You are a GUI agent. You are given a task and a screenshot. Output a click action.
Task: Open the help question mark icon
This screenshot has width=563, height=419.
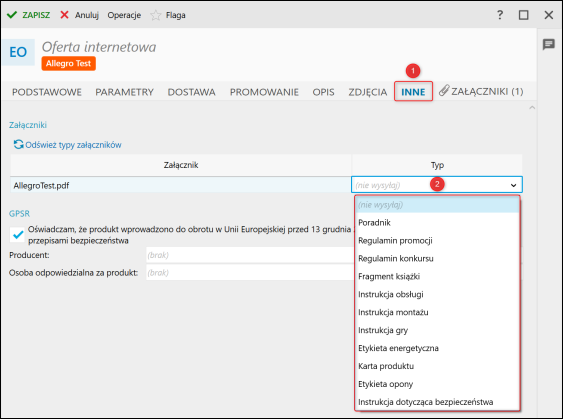(x=499, y=15)
